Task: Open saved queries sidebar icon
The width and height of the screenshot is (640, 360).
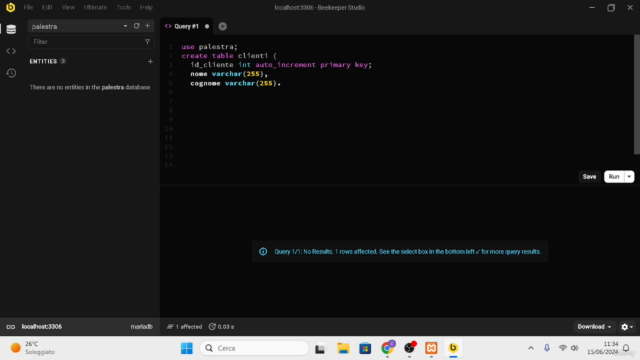Action: (11, 51)
